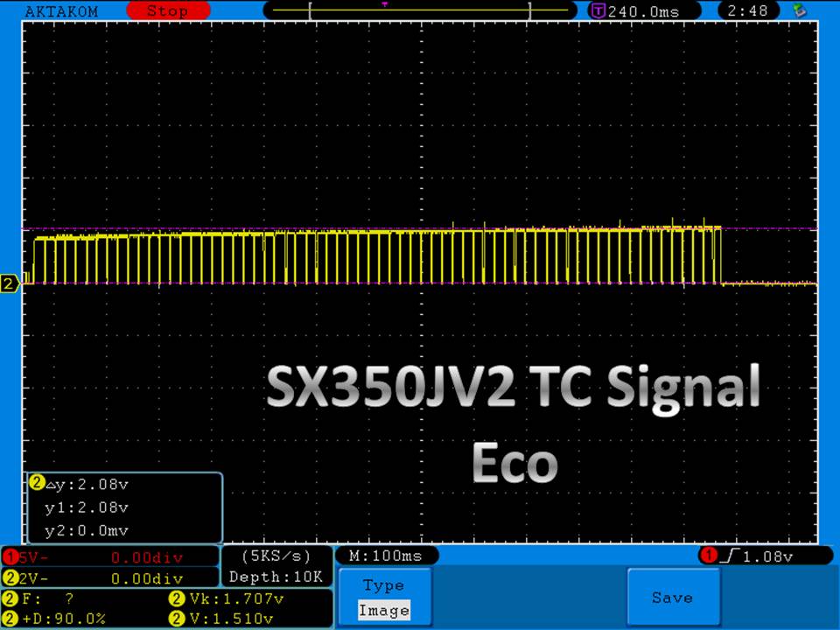The image size is (840, 630).
Task: Click the AKTAKOM brand logo
Action: [62, 11]
